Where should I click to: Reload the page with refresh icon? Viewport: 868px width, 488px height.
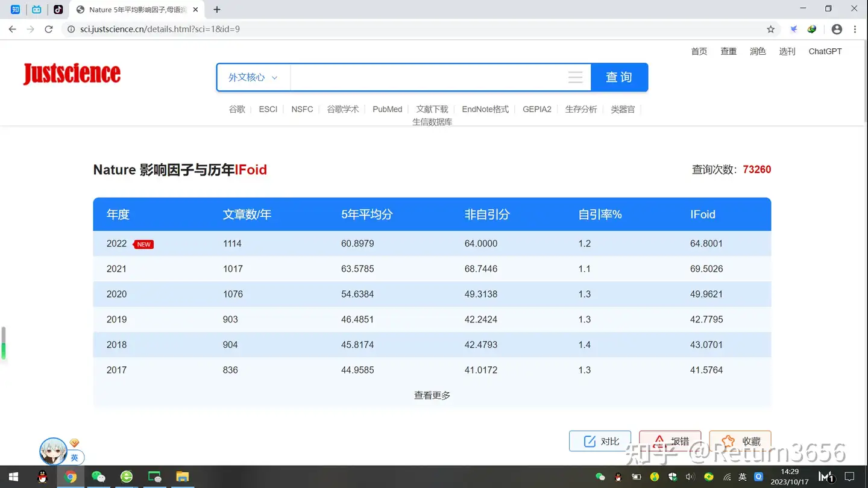tap(49, 29)
